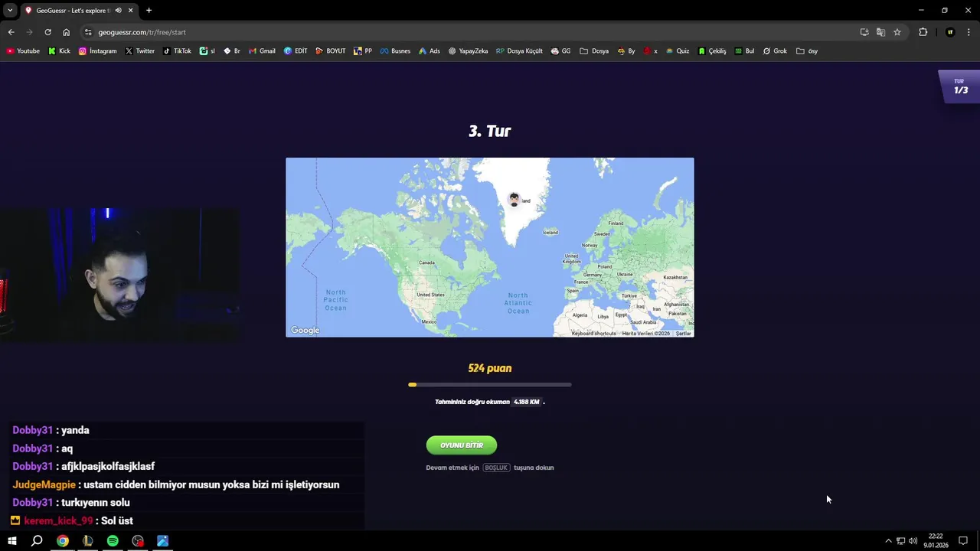Select the GeoGuessr browser tab
The width and height of the screenshot is (980, 551).
[x=80, y=11]
